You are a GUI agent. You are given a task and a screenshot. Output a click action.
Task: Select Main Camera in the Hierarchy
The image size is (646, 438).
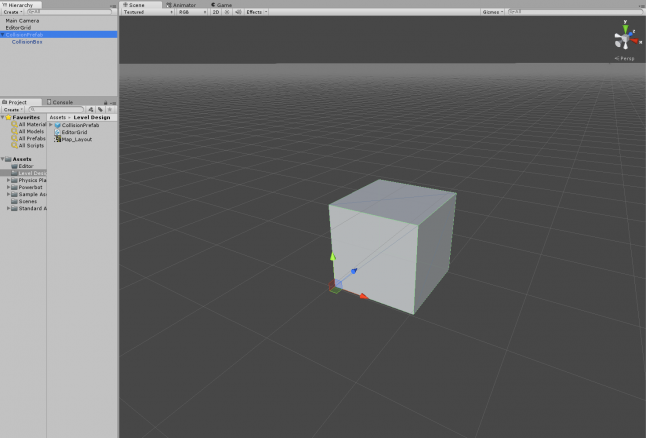pyautogui.click(x=22, y=20)
